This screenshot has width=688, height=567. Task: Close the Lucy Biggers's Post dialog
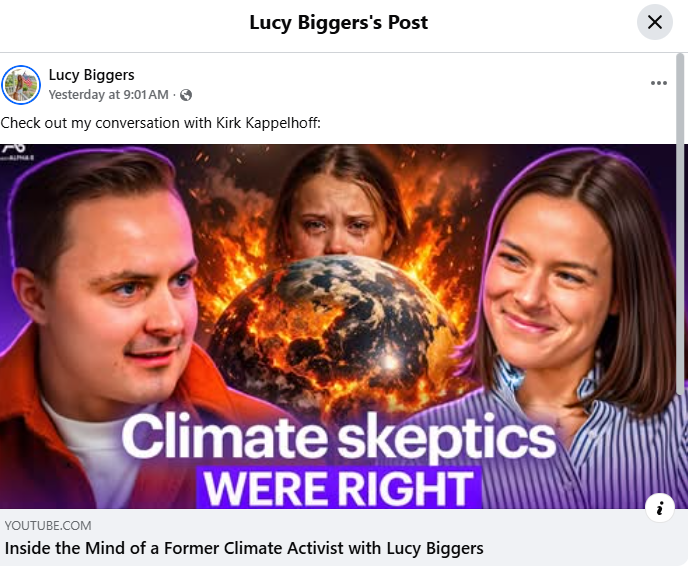pos(655,22)
